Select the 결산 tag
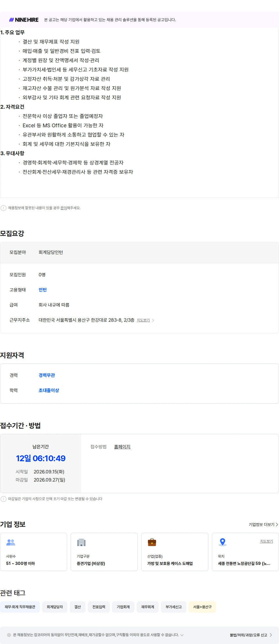The image size is (279, 644). pos(78,607)
